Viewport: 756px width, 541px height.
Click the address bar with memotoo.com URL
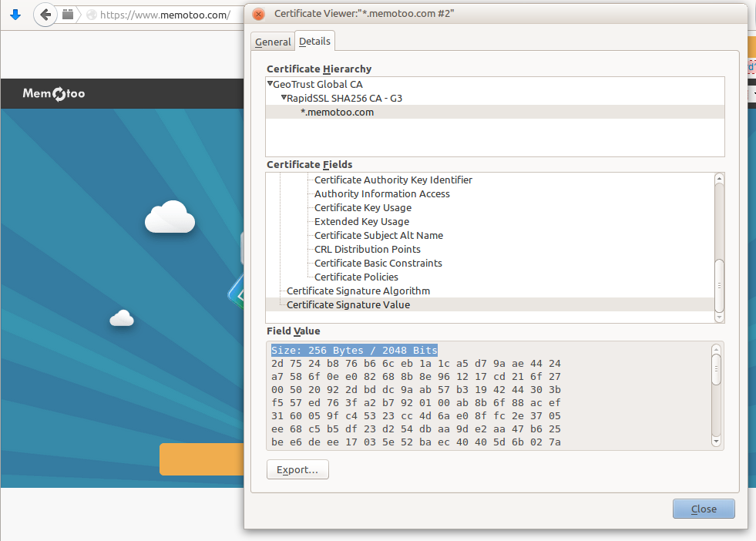tap(165, 15)
